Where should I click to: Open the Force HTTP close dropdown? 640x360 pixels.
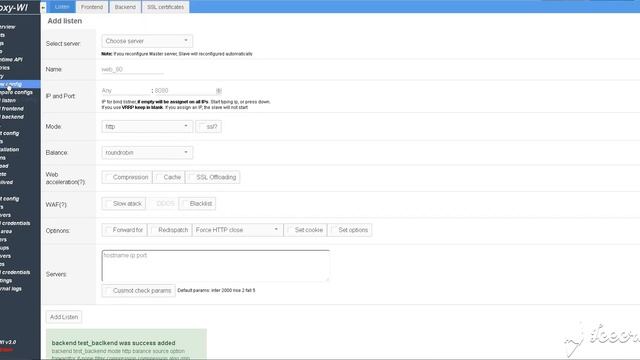237,230
